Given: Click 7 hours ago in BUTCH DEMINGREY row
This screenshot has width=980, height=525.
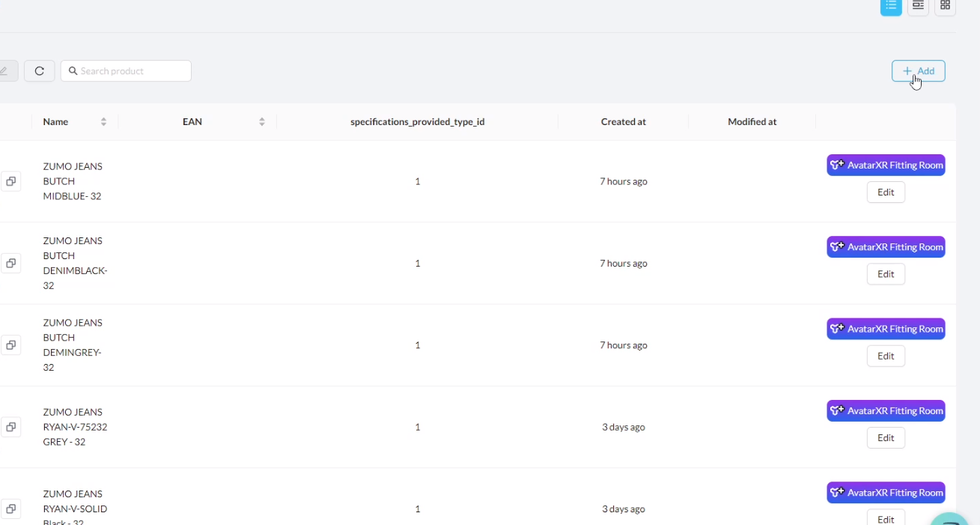Looking at the screenshot, I should click(x=624, y=345).
